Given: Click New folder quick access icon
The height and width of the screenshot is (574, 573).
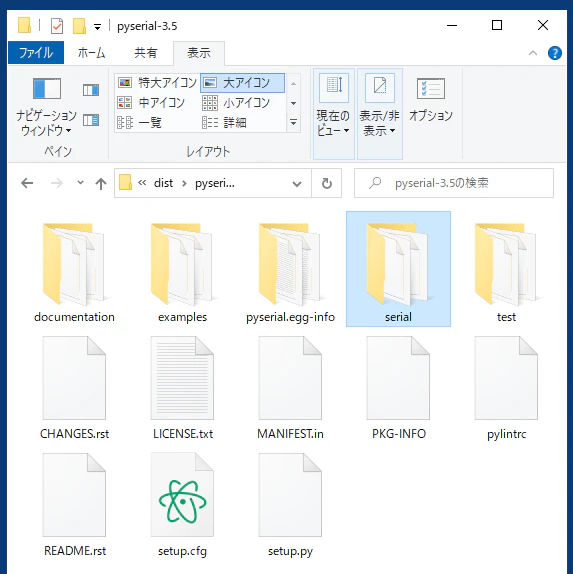Looking at the screenshot, I should point(79,26).
